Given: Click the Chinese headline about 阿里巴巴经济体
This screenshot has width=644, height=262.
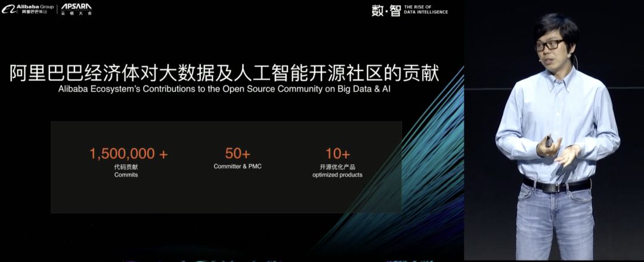Looking at the screenshot, I should (x=224, y=74).
